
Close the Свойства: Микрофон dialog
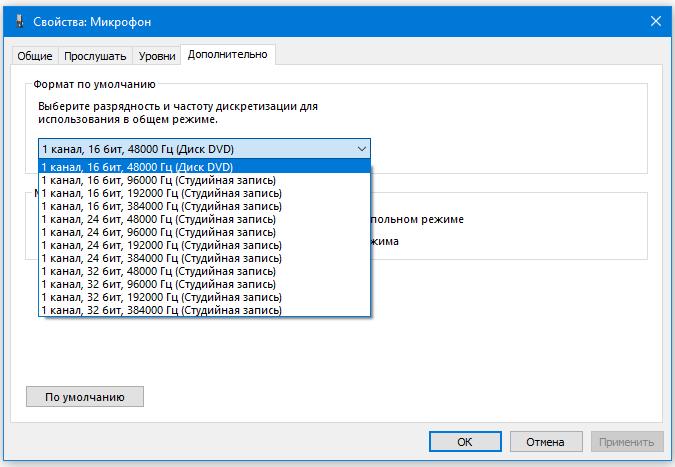655,20
